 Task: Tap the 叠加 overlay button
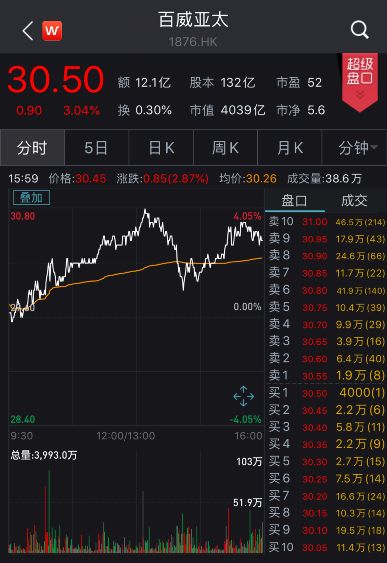(x=31, y=198)
